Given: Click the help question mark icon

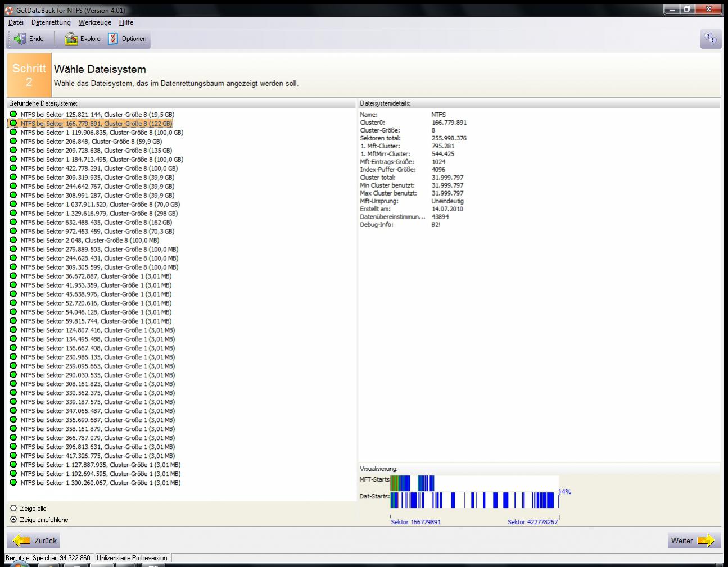Looking at the screenshot, I should point(710,39).
